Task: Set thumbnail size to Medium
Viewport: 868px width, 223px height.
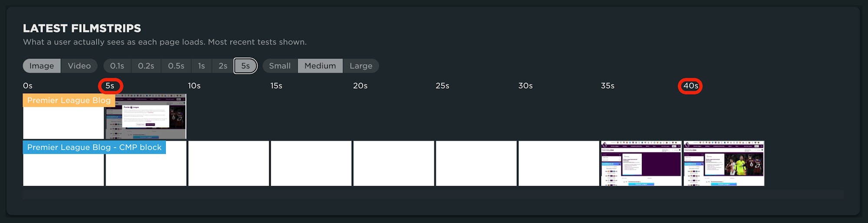Action: 320,66
